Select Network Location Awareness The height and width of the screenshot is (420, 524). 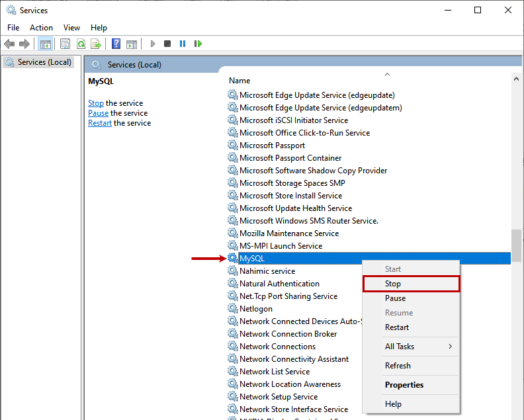[290, 384]
